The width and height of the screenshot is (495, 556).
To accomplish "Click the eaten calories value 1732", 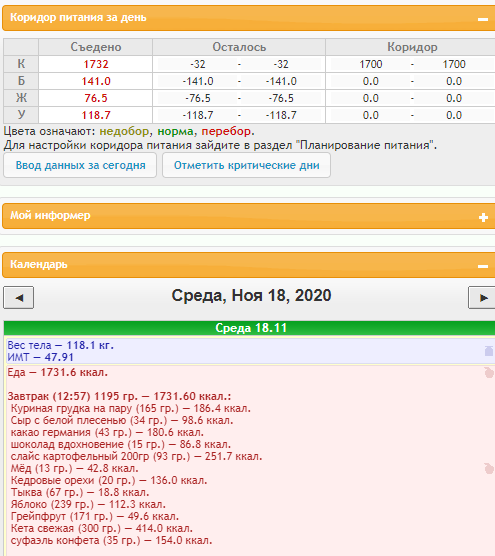I will [x=96, y=64].
